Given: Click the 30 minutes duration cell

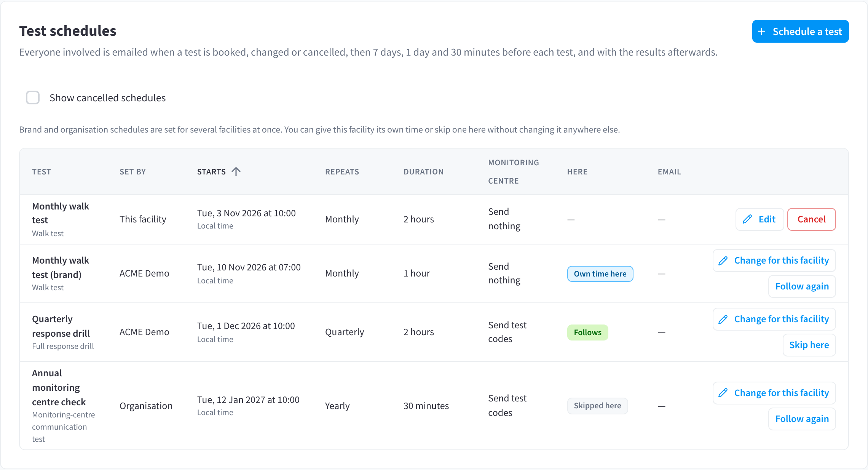Looking at the screenshot, I should click(x=426, y=406).
